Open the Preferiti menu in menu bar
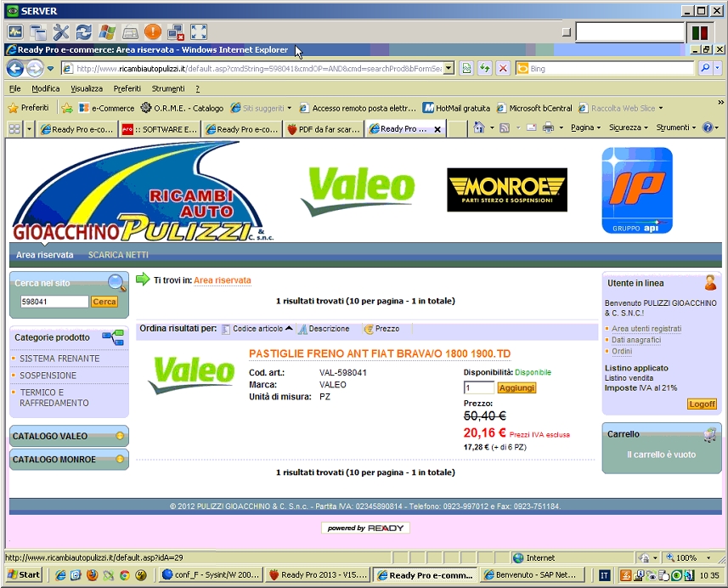This screenshot has height=588, width=728. [127, 88]
